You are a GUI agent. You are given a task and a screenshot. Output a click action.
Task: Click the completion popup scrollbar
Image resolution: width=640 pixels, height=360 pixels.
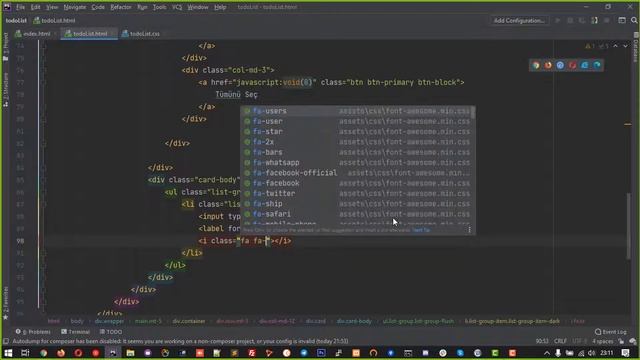tap(473, 112)
